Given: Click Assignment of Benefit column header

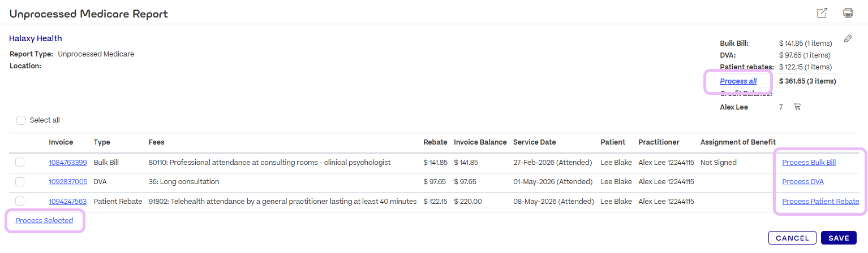Looking at the screenshot, I should point(738,142).
